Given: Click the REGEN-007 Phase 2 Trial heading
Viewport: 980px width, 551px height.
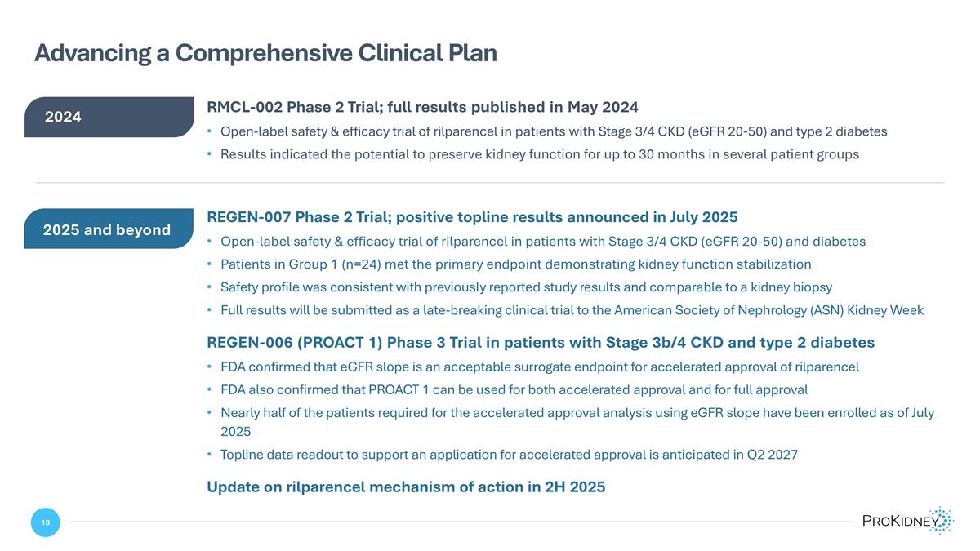Looking at the screenshot, I should (x=472, y=217).
